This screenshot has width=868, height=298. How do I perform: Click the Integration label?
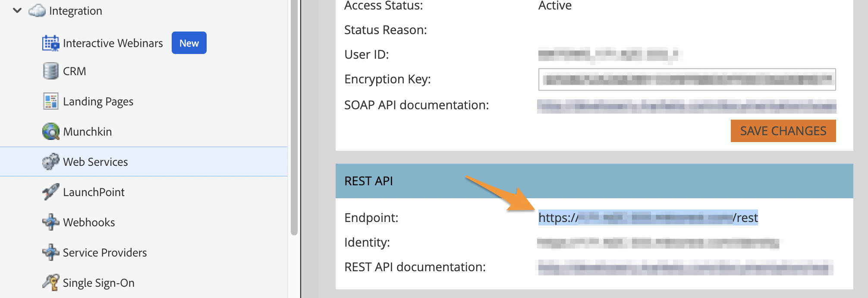[75, 11]
